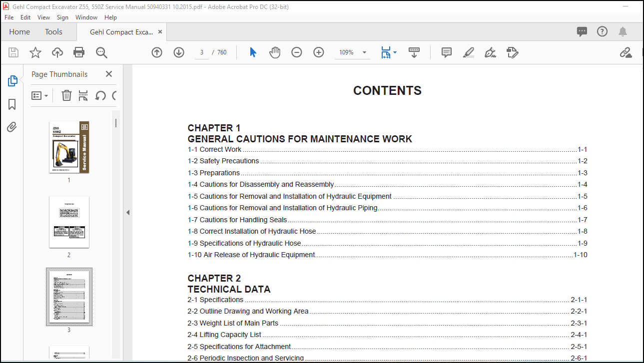The height and width of the screenshot is (363, 644).
Task: Close the Page Thumbnails panel
Action: click(x=109, y=74)
